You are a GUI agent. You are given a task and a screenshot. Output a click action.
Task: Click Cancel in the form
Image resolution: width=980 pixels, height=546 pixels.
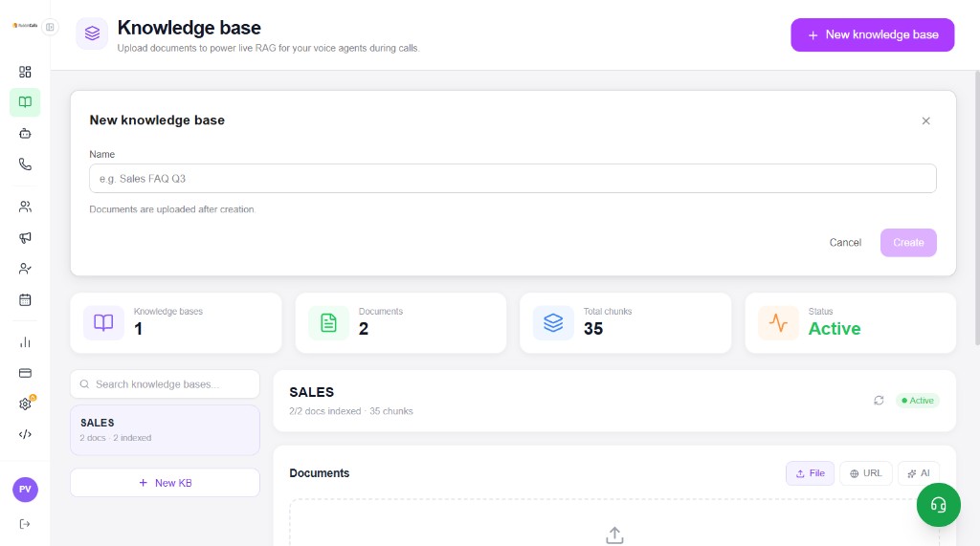point(845,242)
